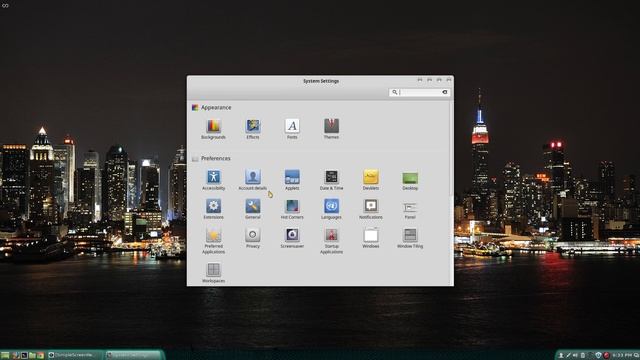Open the clock calendar in the panel
Image resolution: width=640 pixels, height=360 pixels.
(622, 356)
